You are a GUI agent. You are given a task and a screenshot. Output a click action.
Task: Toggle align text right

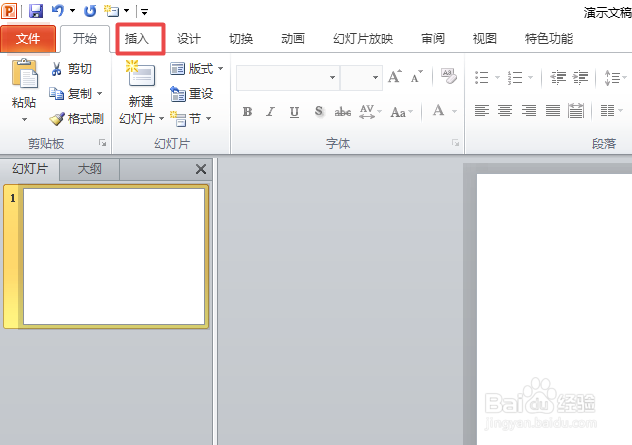point(529,110)
